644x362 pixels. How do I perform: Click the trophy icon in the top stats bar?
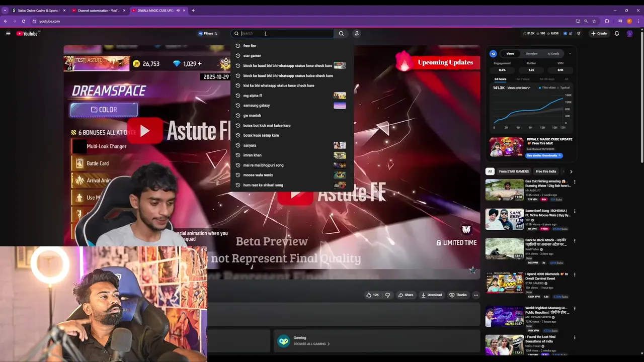579,34
